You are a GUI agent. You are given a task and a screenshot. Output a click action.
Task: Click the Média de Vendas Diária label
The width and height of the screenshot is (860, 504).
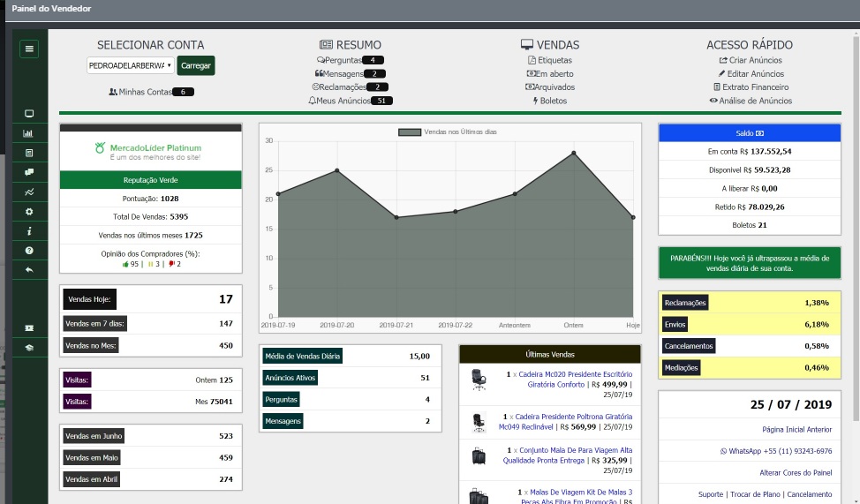pos(303,356)
